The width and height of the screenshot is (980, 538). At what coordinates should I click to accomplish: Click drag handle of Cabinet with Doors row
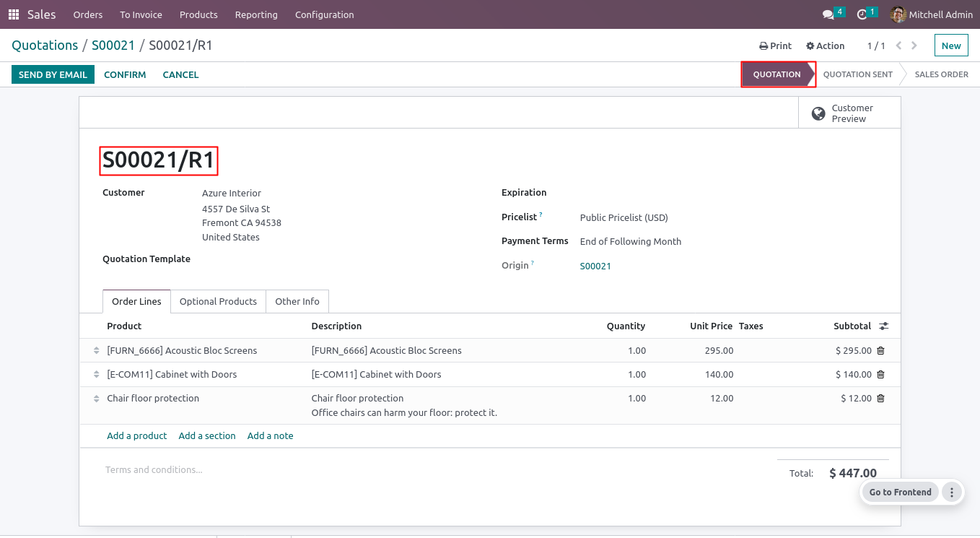97,375
